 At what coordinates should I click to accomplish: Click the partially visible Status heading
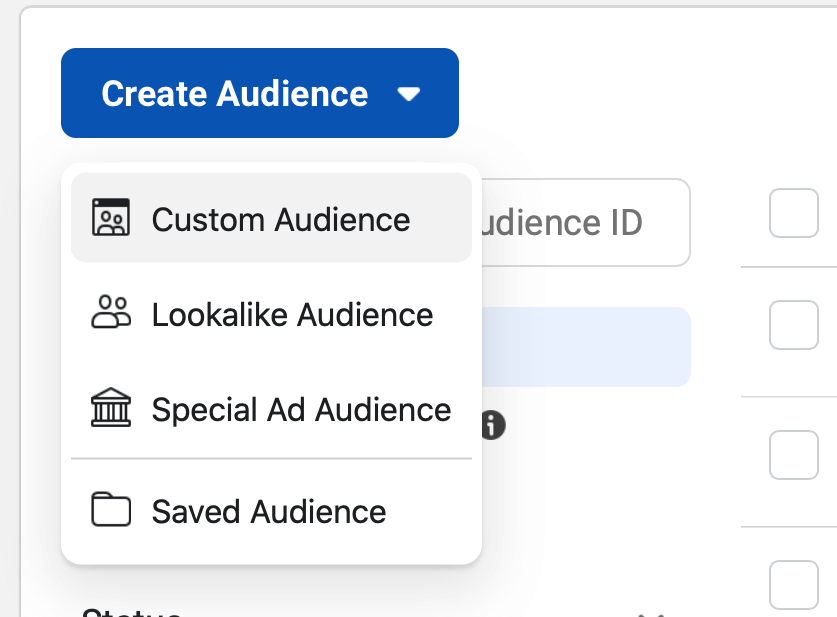(132, 612)
